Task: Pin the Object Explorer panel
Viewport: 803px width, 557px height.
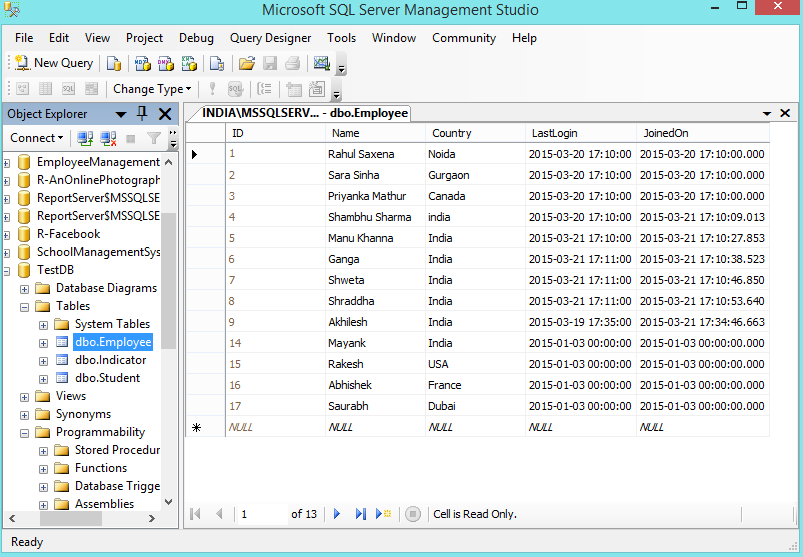Action: [142, 114]
